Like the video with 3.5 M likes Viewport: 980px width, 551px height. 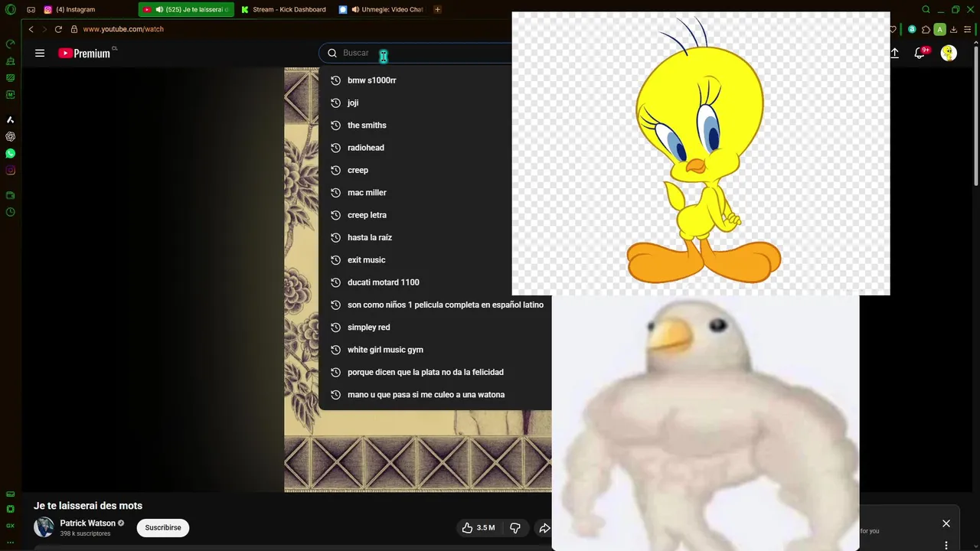[478, 528]
